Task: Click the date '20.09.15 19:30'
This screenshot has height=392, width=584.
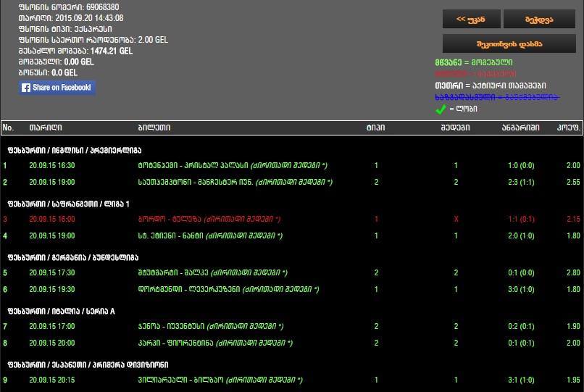Action: point(52,290)
